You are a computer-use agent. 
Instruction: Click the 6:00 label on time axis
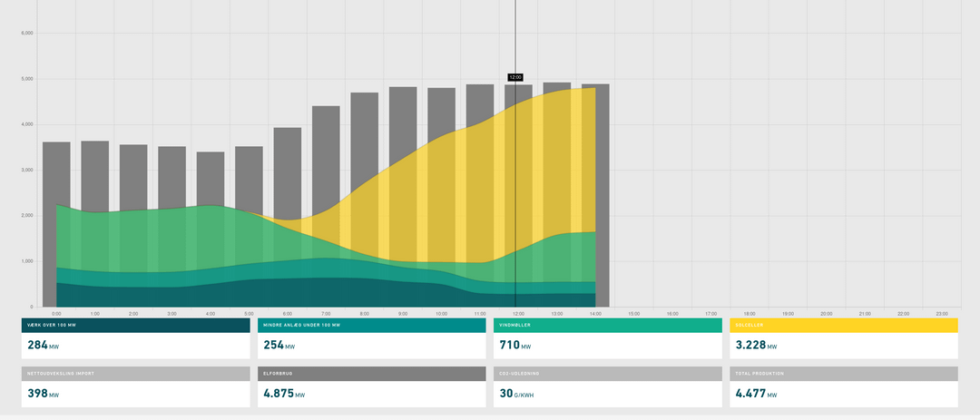pos(288,314)
